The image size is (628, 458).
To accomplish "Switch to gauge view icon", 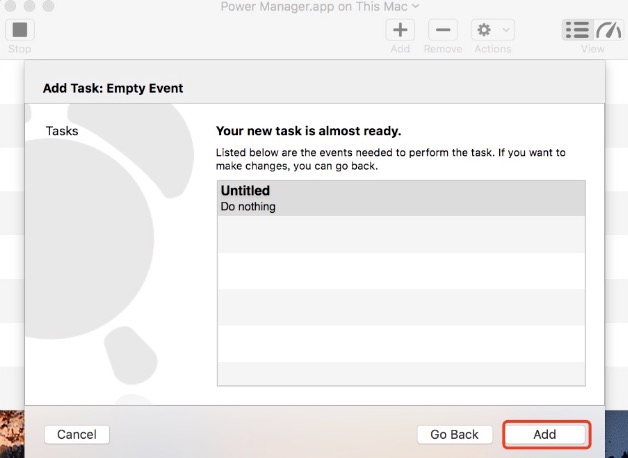I will [607, 30].
